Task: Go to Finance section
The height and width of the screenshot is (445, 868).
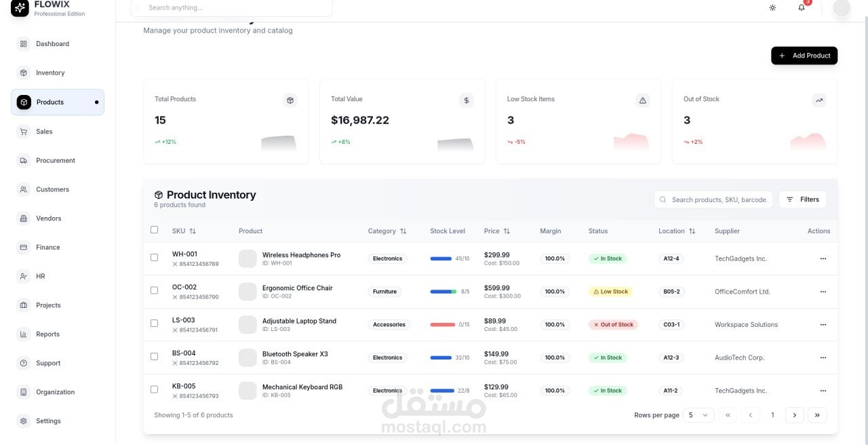Action: 58,248
